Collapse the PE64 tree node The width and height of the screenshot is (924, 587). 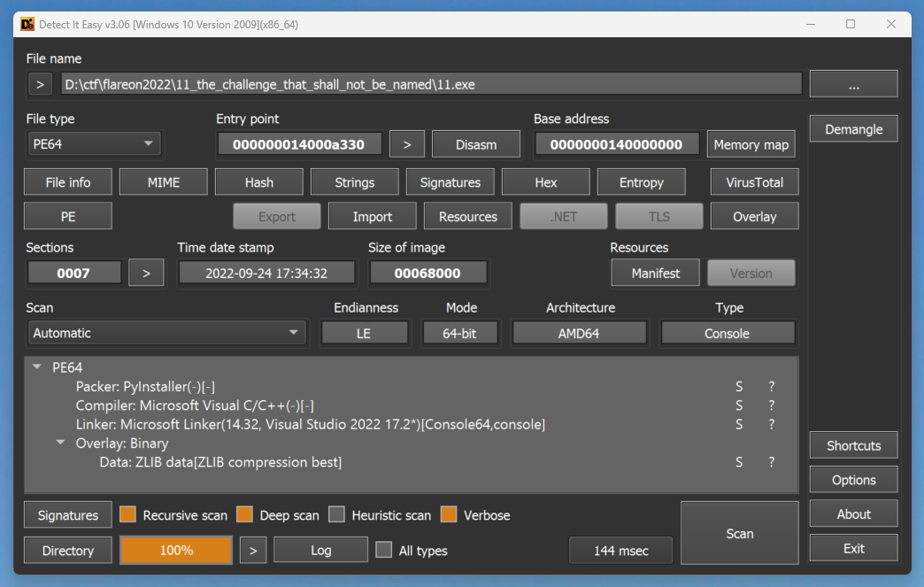tap(36, 367)
